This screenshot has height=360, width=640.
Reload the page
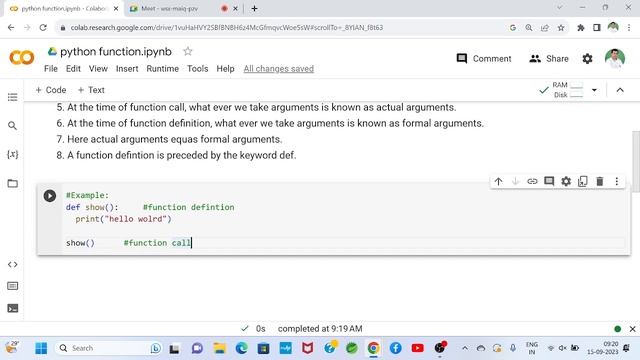point(43,28)
